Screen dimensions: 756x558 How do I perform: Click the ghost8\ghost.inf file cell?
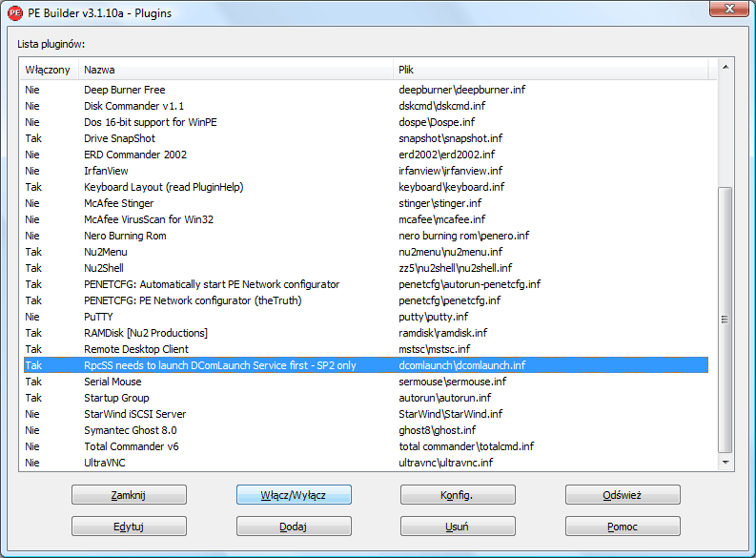[438, 431]
